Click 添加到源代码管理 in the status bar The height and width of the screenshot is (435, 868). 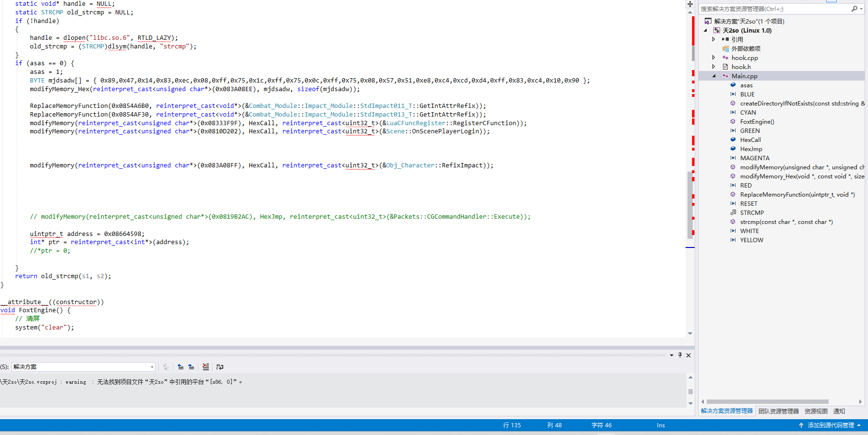pyautogui.click(x=830, y=425)
